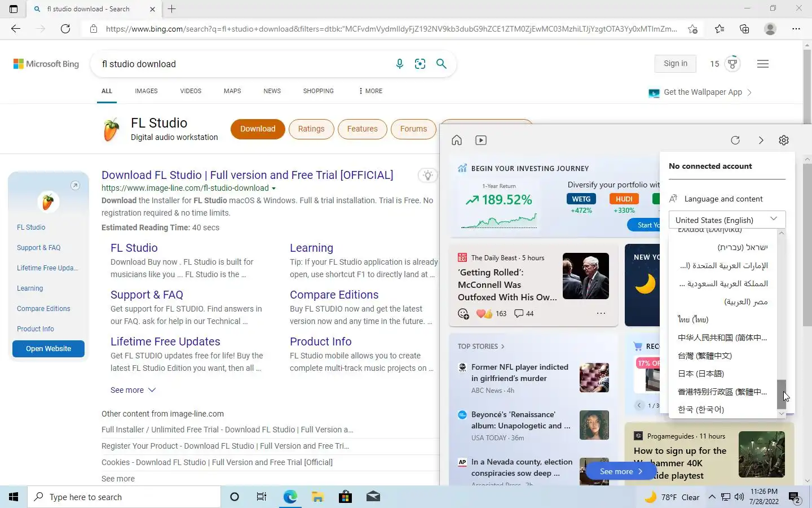Select the ALL results tab

[107, 91]
